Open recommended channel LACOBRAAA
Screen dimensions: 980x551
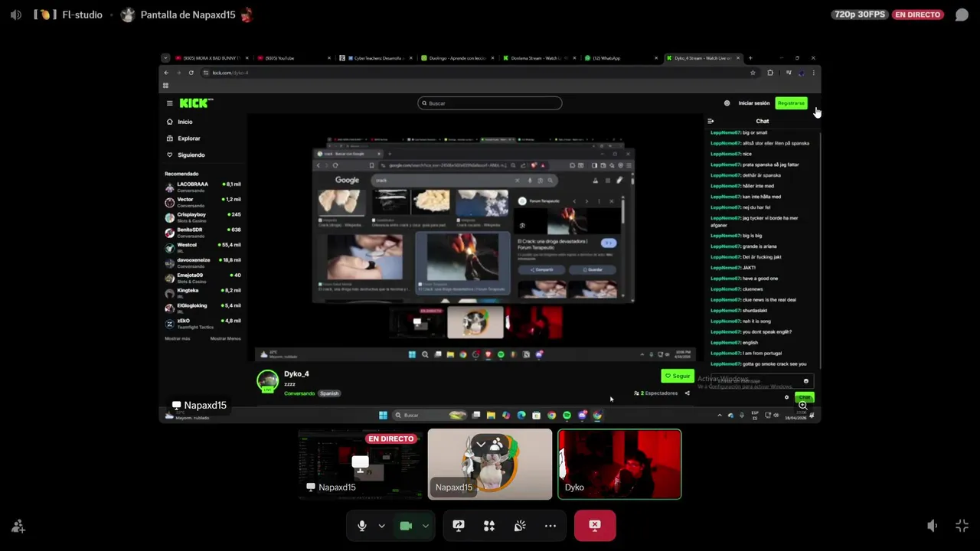coord(203,187)
